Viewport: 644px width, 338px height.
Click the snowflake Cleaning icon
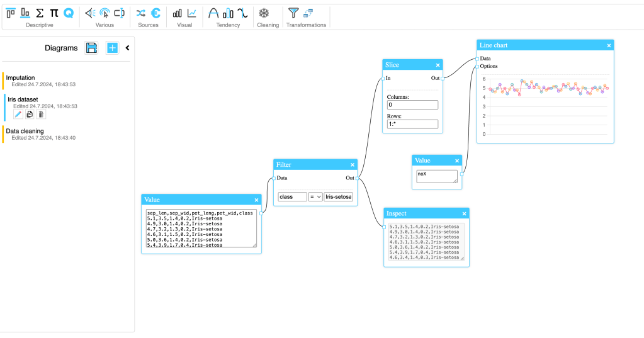[x=264, y=13]
